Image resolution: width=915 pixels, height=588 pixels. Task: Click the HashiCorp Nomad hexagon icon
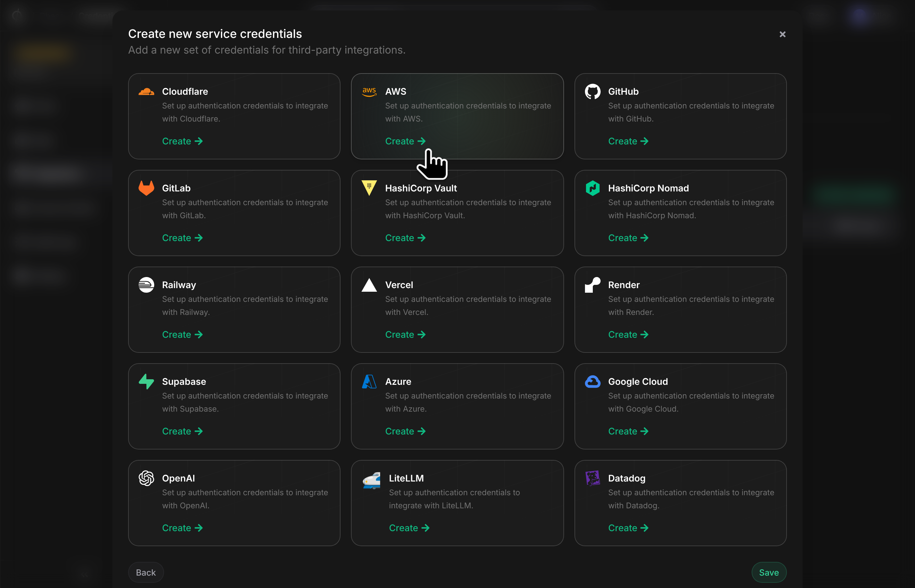pyautogui.click(x=592, y=188)
